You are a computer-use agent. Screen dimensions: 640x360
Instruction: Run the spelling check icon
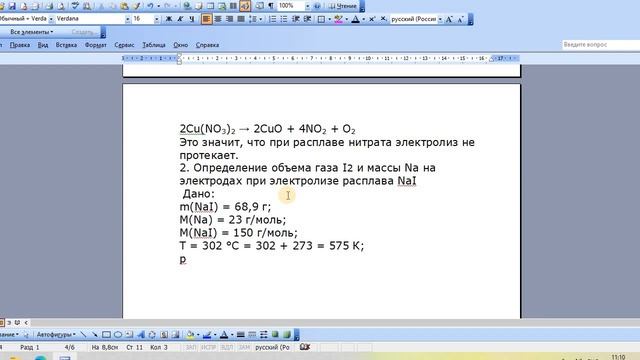pos(75,6)
